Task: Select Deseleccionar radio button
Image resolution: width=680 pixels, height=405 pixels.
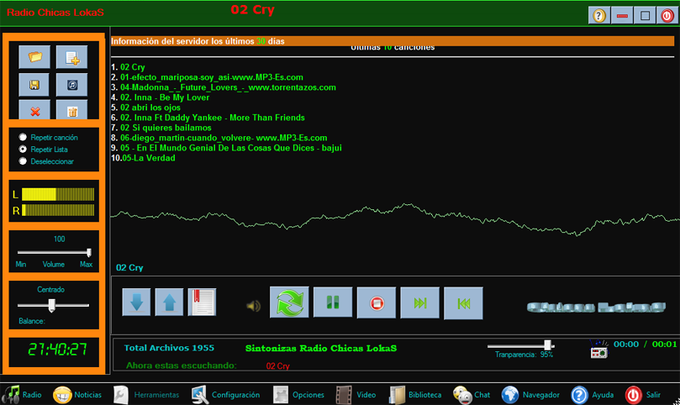Action: tap(23, 161)
